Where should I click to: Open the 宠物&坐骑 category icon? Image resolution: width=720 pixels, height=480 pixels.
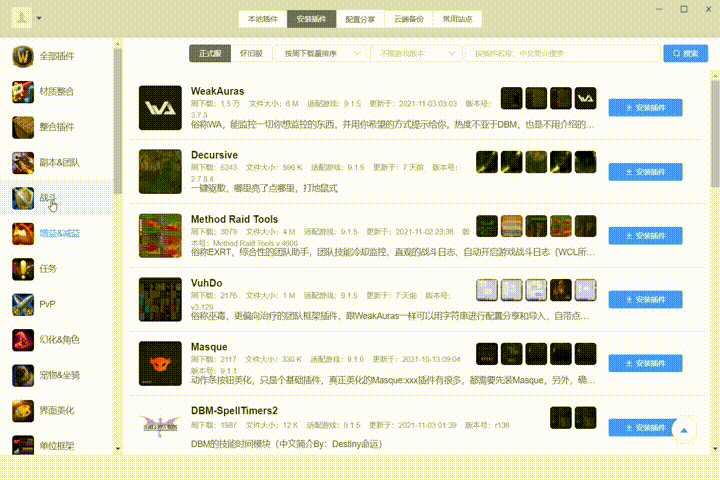click(x=23, y=375)
